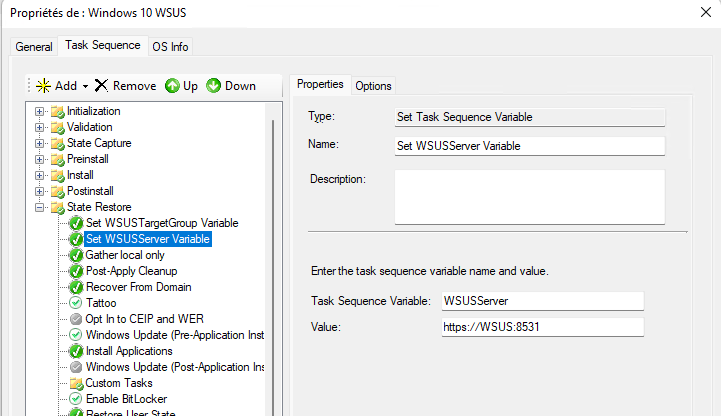
Task: Click disabled Windows Update Post-Application icon
Action: coord(76,367)
